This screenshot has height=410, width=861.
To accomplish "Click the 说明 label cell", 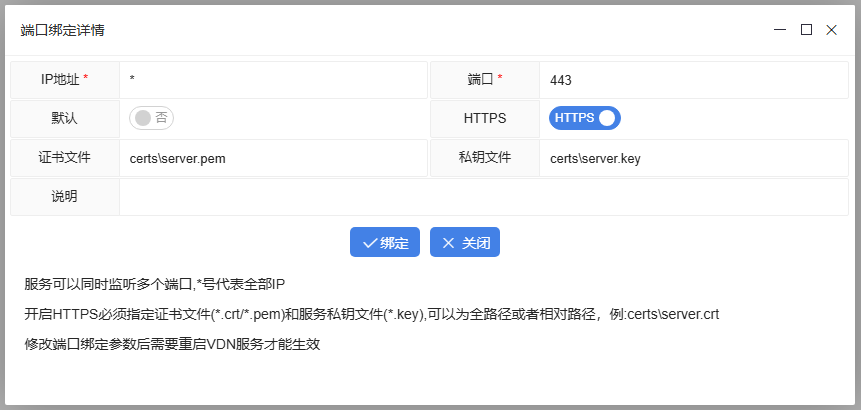I will tap(64, 197).
